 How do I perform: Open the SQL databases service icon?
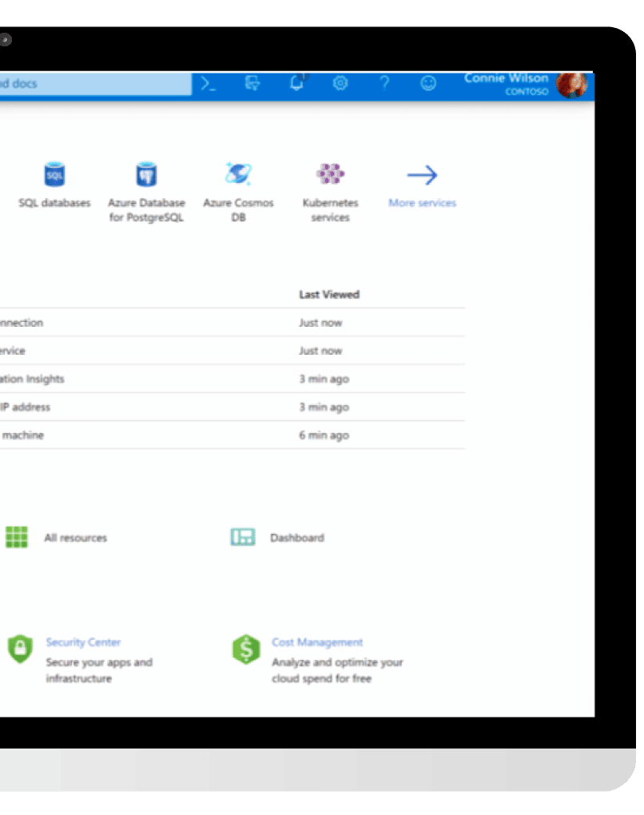click(54, 175)
